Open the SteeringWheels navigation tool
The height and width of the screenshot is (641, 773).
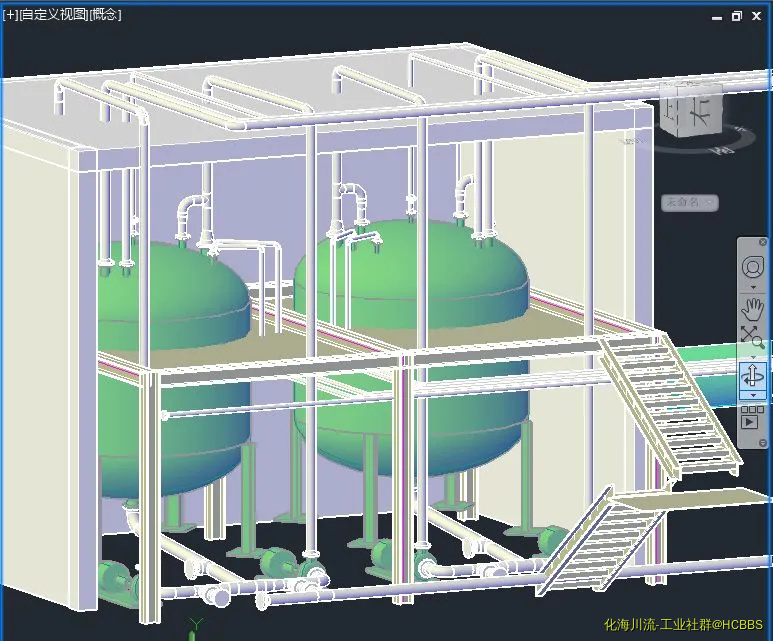752,267
